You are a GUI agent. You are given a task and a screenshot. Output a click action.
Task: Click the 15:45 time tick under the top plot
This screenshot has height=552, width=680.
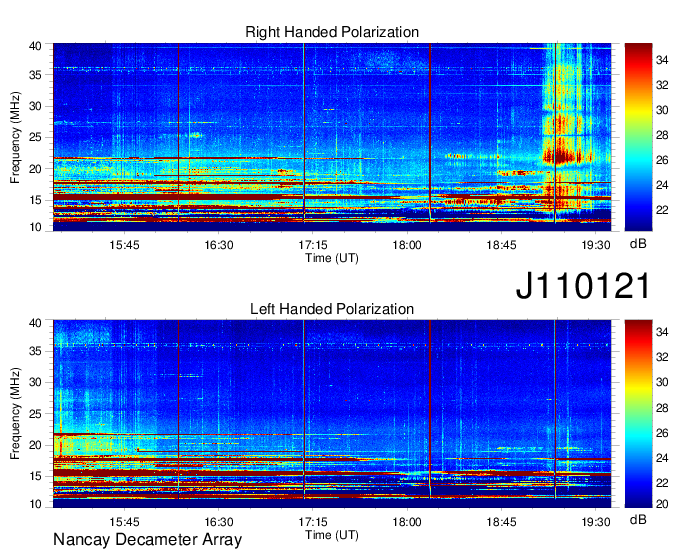tap(124, 245)
